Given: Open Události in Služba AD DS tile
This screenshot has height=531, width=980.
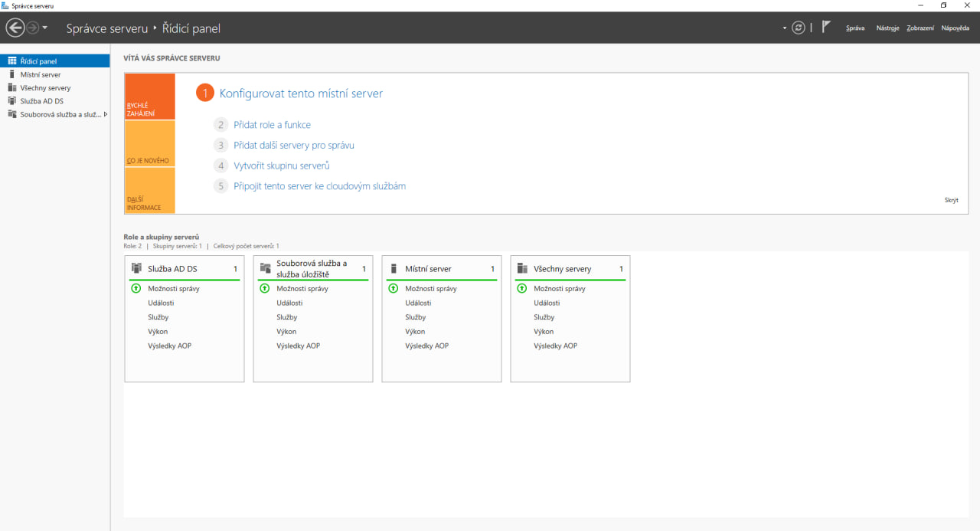Looking at the screenshot, I should pyautogui.click(x=161, y=303).
